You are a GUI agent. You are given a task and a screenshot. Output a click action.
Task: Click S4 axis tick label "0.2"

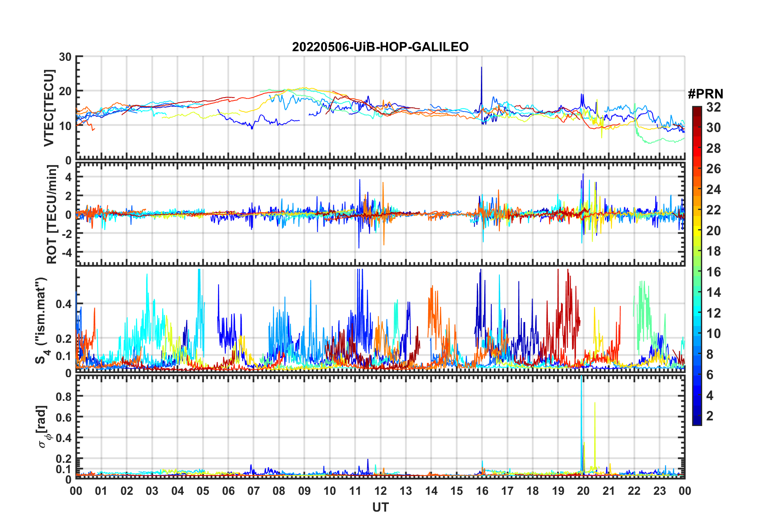click(x=64, y=338)
